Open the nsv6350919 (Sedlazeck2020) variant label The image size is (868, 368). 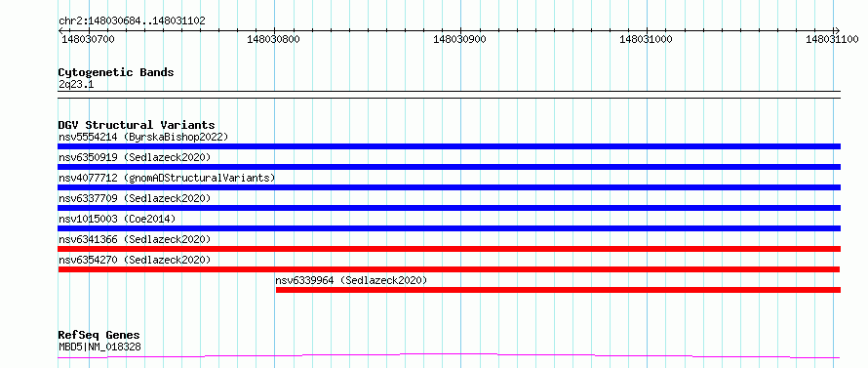pyautogui.click(x=135, y=157)
